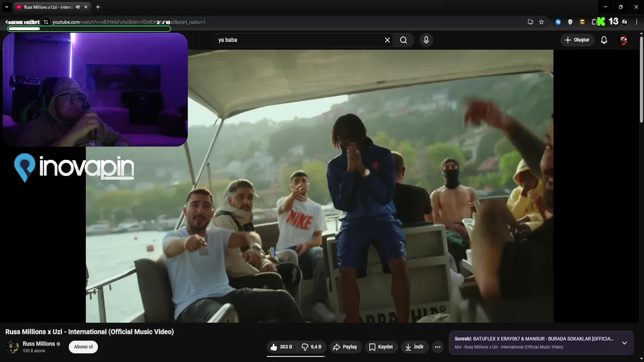The image size is (644, 362).
Task: Open the browser profile avatar in toolbar
Action: click(x=624, y=22)
